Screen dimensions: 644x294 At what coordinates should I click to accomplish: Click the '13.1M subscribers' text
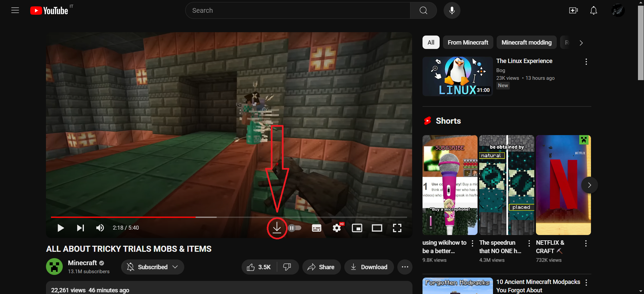pos(89,272)
